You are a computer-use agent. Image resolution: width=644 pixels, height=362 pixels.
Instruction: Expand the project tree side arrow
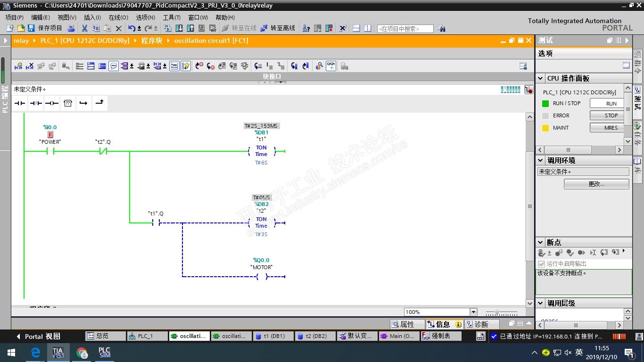pyautogui.click(x=5, y=41)
